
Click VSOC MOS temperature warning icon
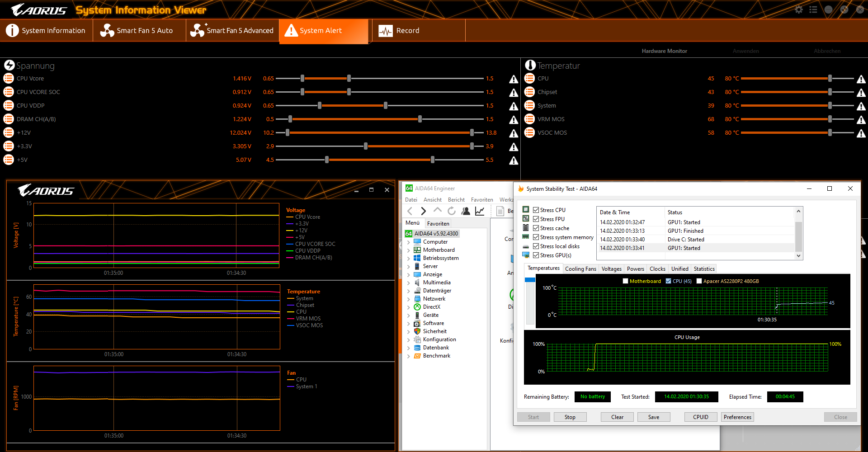click(x=861, y=133)
